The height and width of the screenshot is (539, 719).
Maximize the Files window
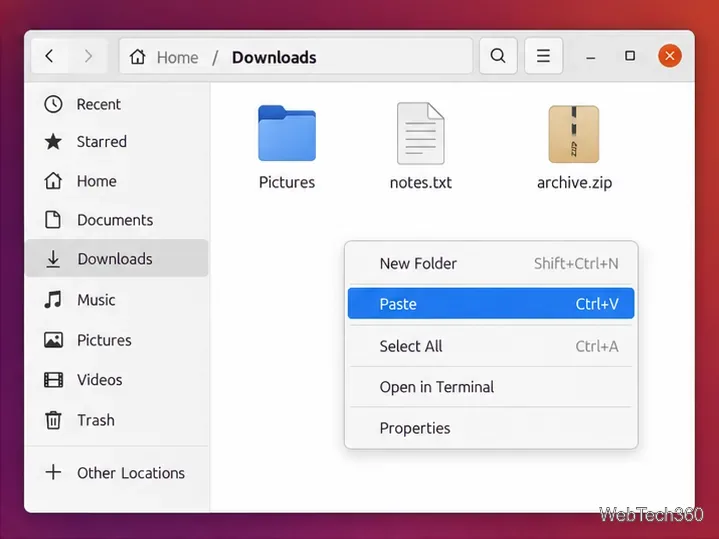click(x=630, y=56)
